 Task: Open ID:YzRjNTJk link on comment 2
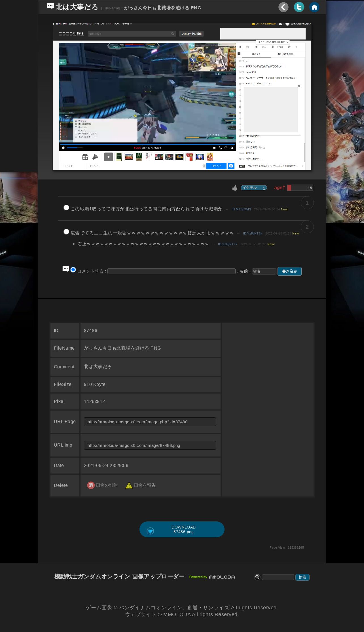[x=253, y=233]
